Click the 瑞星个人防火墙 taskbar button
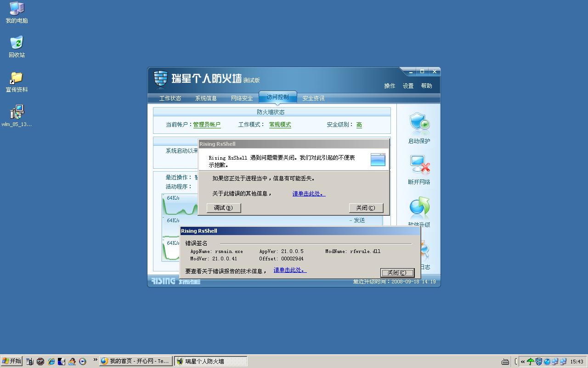 tap(211, 362)
